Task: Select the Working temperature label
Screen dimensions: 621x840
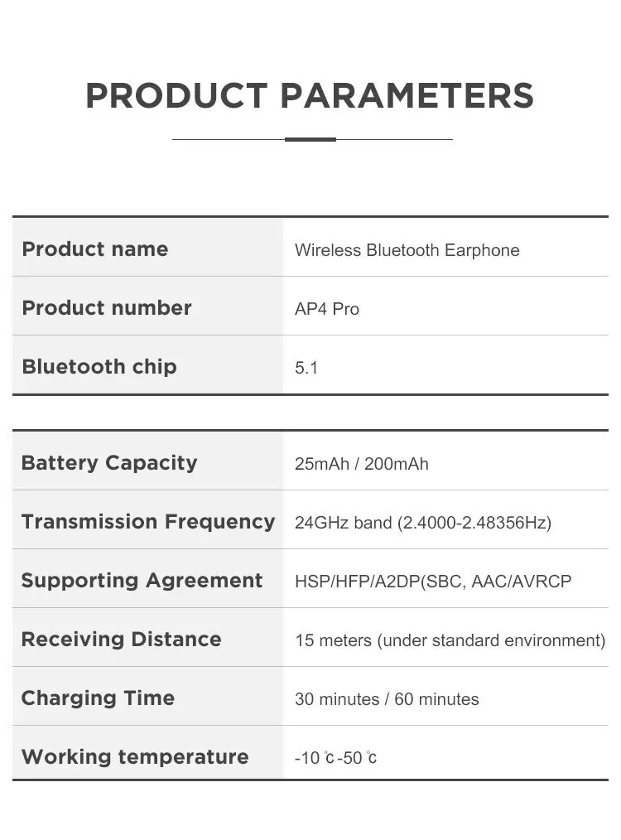Action: click(x=135, y=757)
